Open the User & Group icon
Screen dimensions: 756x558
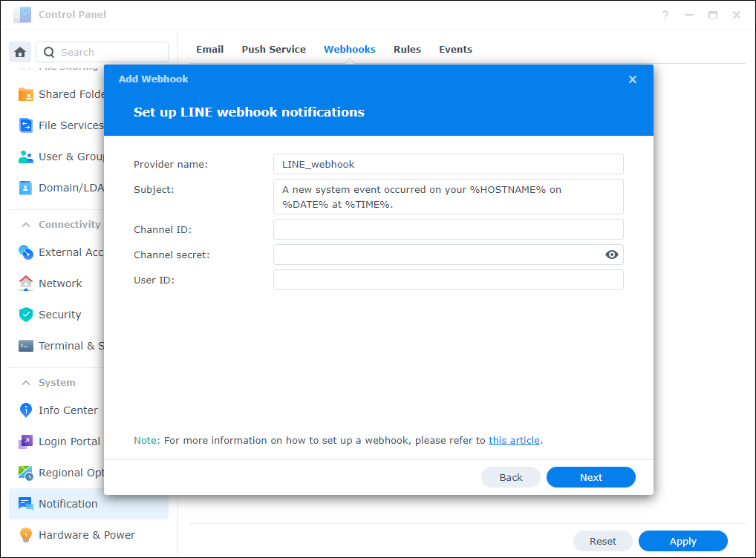[x=25, y=157]
